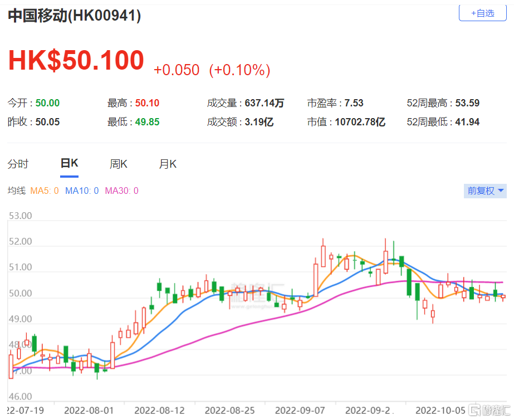This screenshot has width=514, height=420.
Task: Select the 日K daily candlestick tab
Action: [x=69, y=163]
